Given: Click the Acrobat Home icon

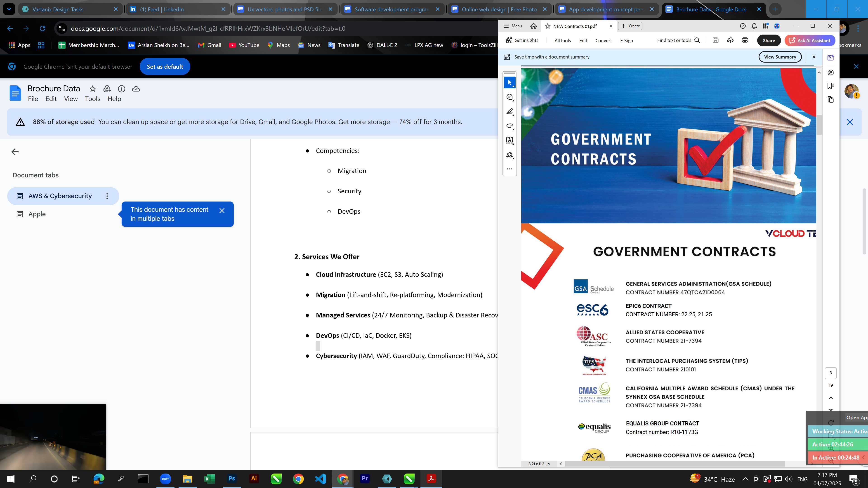Looking at the screenshot, I should (x=533, y=26).
